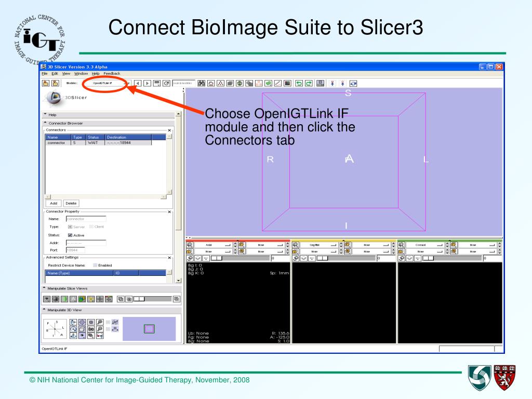Open the Window menu
Viewport: 532px width, 399px height.
[x=81, y=74]
